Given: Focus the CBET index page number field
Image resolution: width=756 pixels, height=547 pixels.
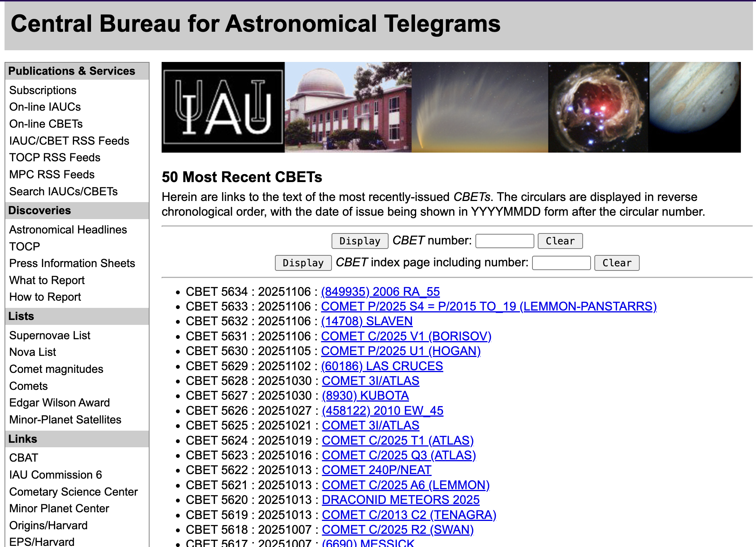Looking at the screenshot, I should [x=561, y=263].
